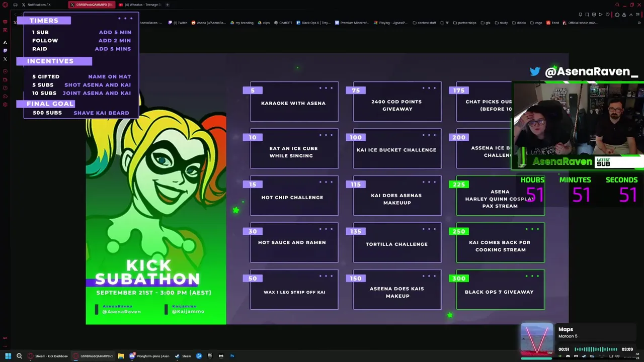644x362 pixels.
Task: Click the player play icon in toolbar
Action: [x=601, y=14]
